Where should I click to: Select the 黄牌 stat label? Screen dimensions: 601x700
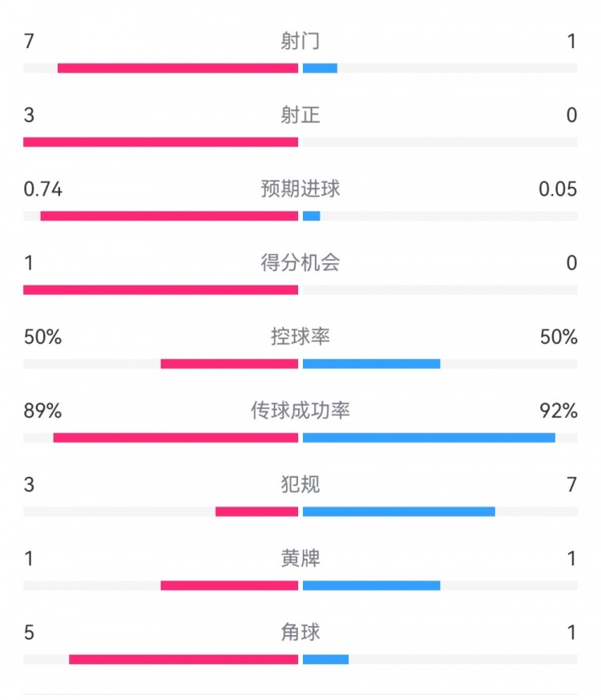coord(300,558)
